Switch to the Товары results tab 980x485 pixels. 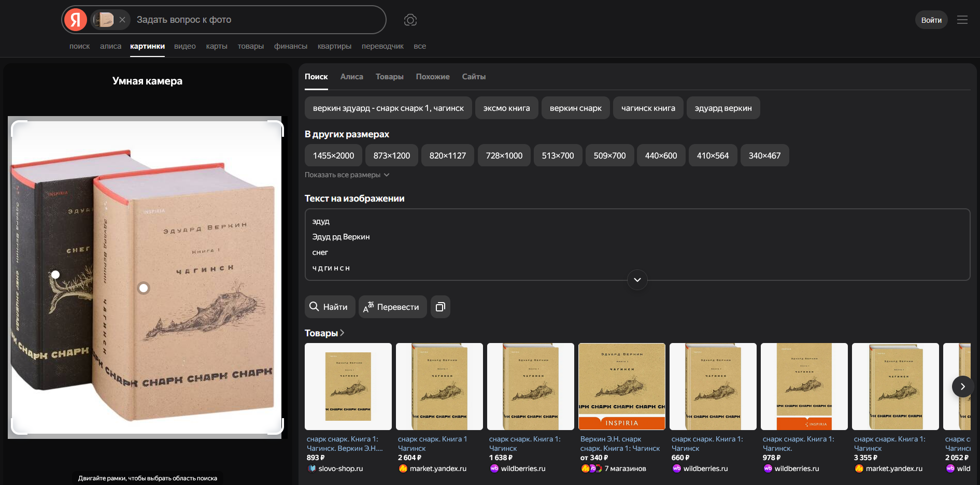click(390, 77)
